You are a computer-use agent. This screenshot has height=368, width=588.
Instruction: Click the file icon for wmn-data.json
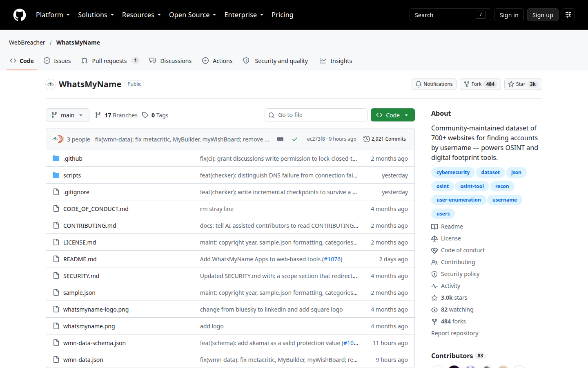[x=56, y=359]
